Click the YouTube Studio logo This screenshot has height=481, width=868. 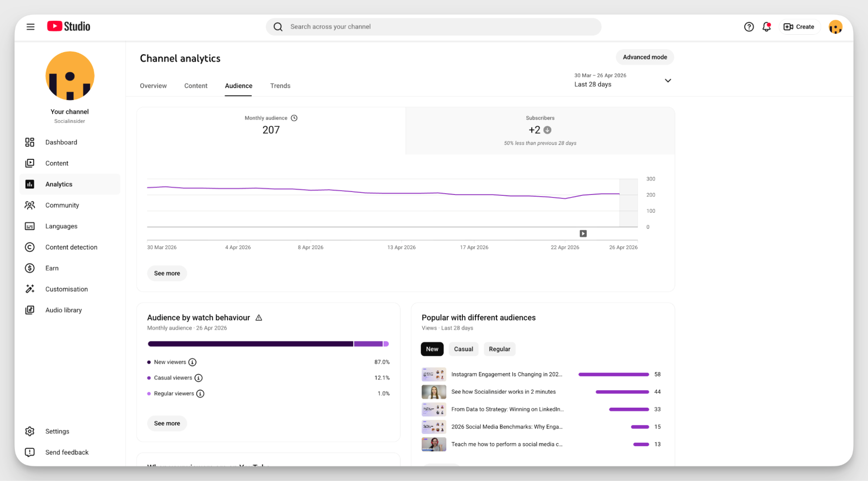pyautogui.click(x=69, y=26)
